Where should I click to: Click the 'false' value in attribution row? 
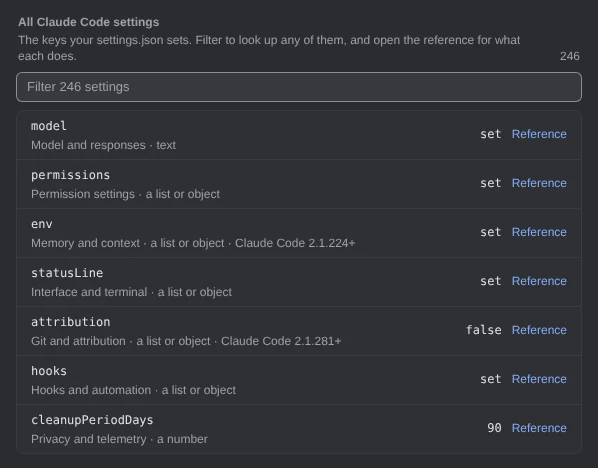[484, 330]
